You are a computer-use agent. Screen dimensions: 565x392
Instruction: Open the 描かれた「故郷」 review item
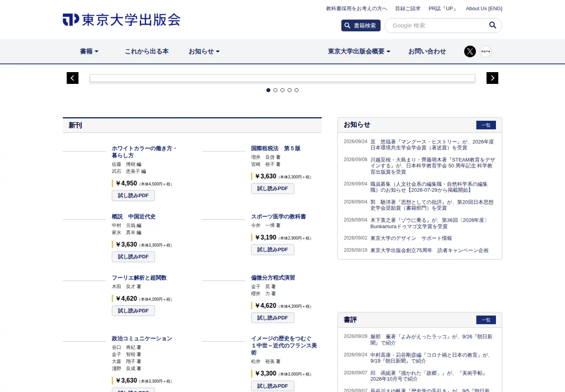pyautogui.click(x=429, y=376)
